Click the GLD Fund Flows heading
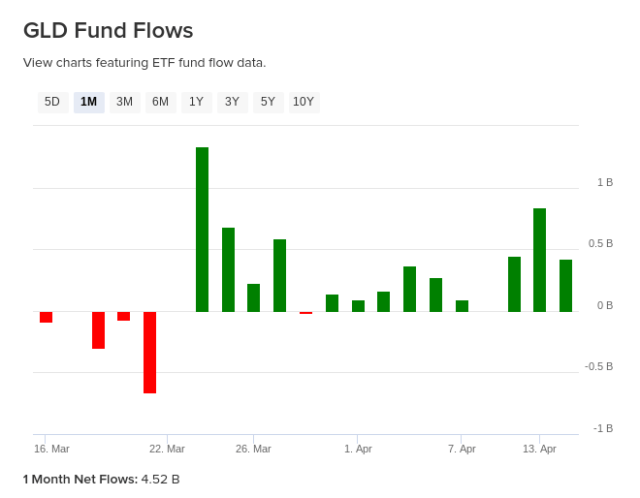The image size is (640, 498). coord(108,30)
